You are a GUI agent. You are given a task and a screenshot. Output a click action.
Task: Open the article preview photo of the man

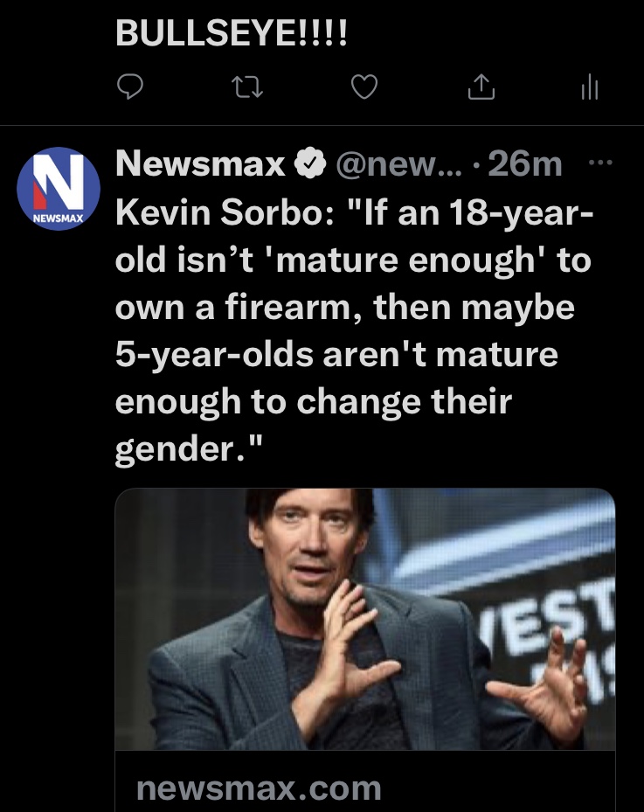point(365,619)
